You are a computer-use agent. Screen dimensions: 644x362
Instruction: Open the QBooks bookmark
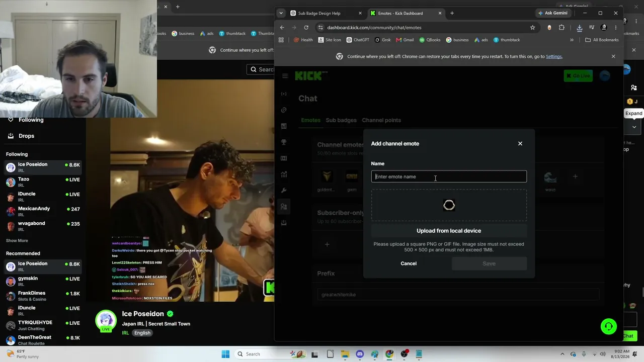[x=430, y=40]
